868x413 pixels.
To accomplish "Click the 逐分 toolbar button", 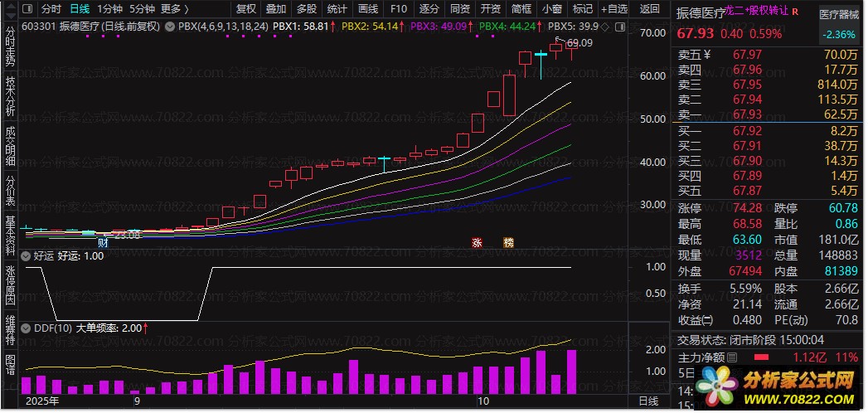I will pyautogui.click(x=429, y=9).
